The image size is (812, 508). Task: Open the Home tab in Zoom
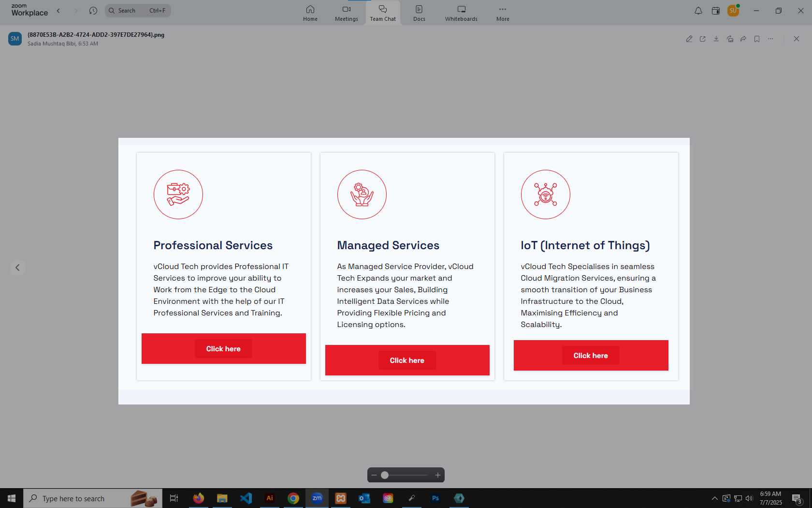click(x=310, y=13)
